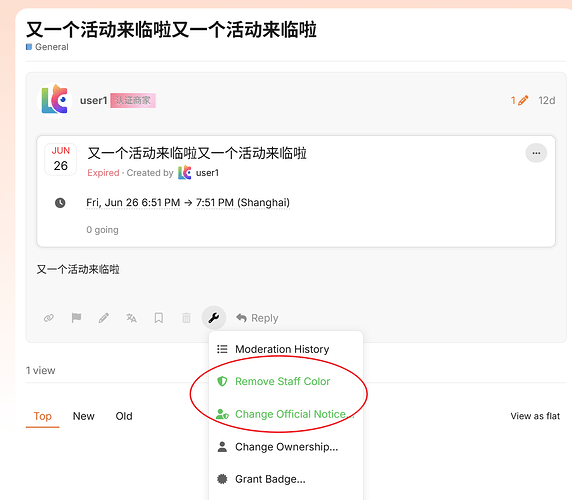572x500 pixels.
Task: Switch to the Old sort tab
Action: pos(124,416)
